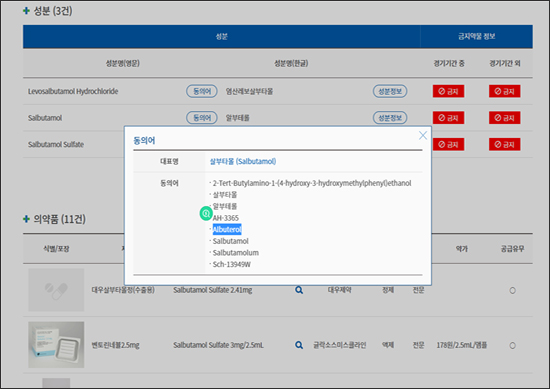Click Salbutamol Sulfate 3mg/2.5mL ingredient text
Screen dimensions: 550x389
218,345
